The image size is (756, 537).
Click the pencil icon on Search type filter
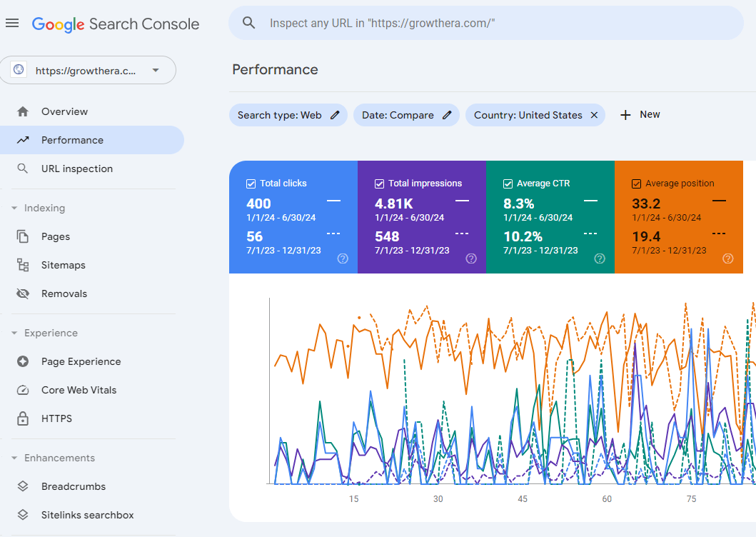coord(335,115)
